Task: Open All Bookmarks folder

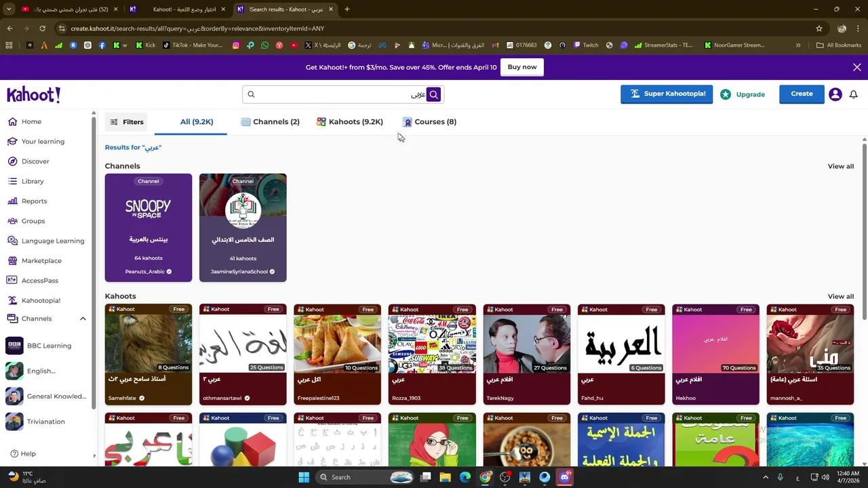Action: point(839,45)
